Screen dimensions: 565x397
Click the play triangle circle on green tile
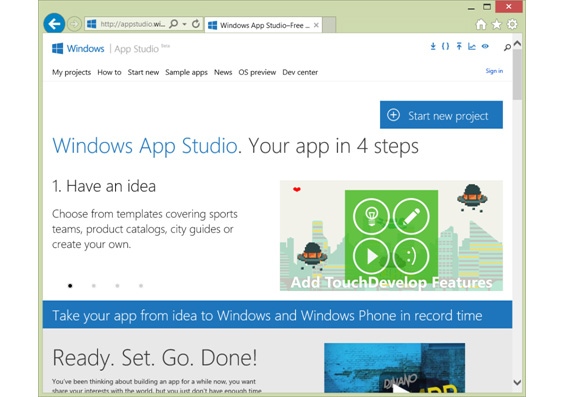pyautogui.click(x=371, y=256)
